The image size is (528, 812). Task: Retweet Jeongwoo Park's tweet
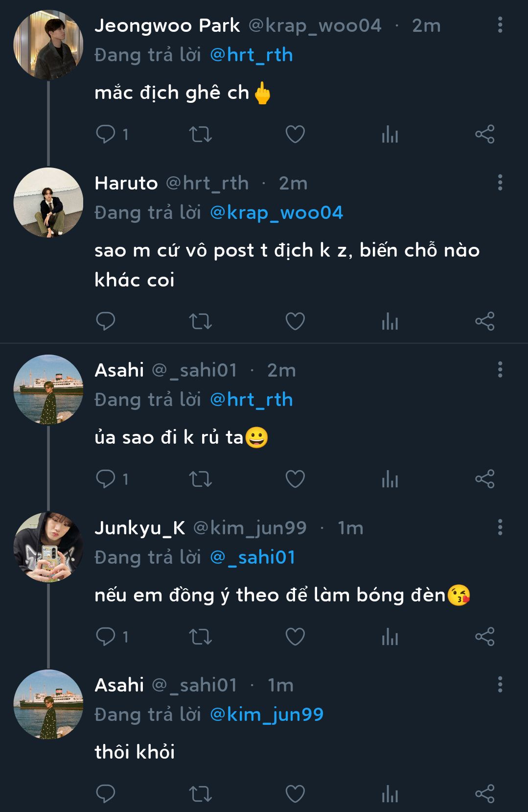[200, 134]
